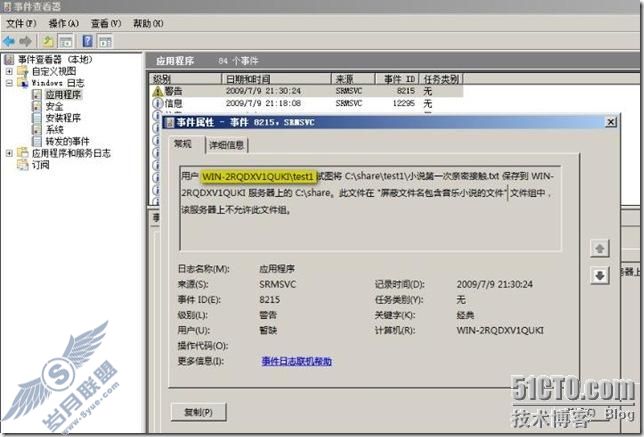The width and height of the screenshot is (644, 437).
Task: Select the 安全 log in tree
Action: click(54, 106)
